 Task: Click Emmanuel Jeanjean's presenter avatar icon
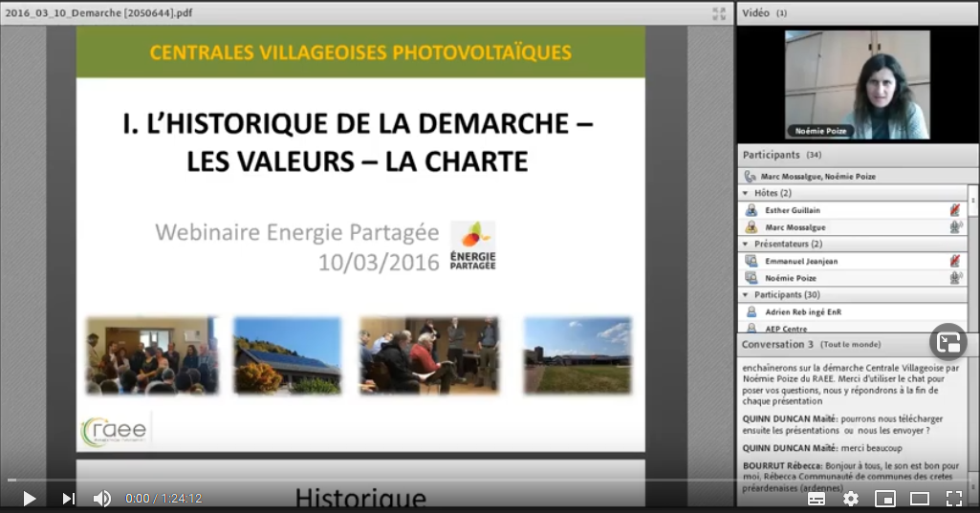pos(751,261)
